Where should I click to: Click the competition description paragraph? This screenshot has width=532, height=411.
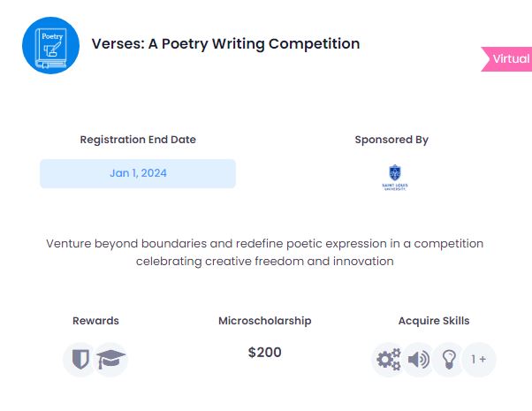pyautogui.click(x=264, y=252)
